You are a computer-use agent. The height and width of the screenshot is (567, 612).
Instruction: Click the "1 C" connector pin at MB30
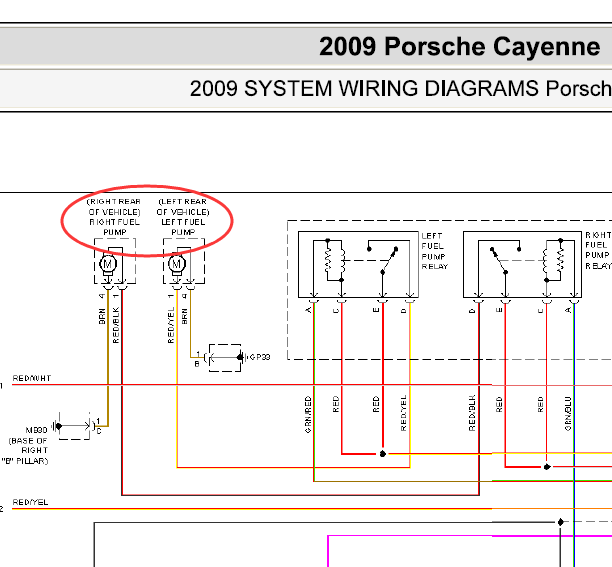99,426
